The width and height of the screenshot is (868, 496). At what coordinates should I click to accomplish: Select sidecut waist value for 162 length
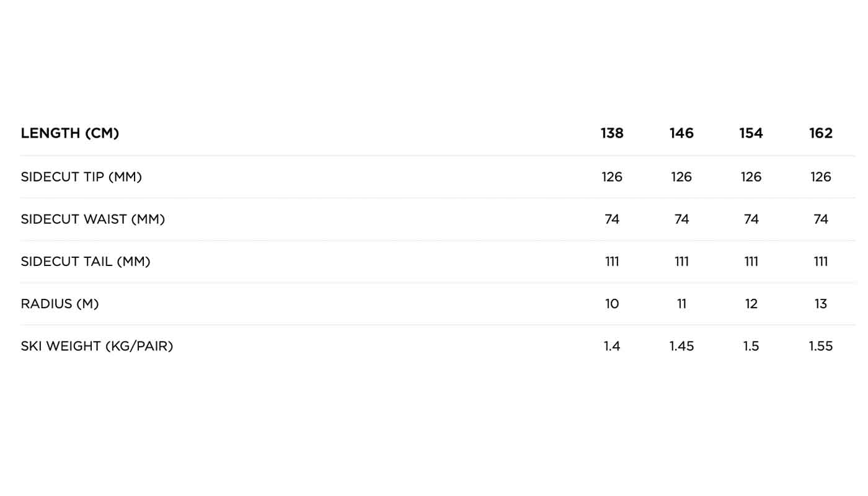click(821, 219)
